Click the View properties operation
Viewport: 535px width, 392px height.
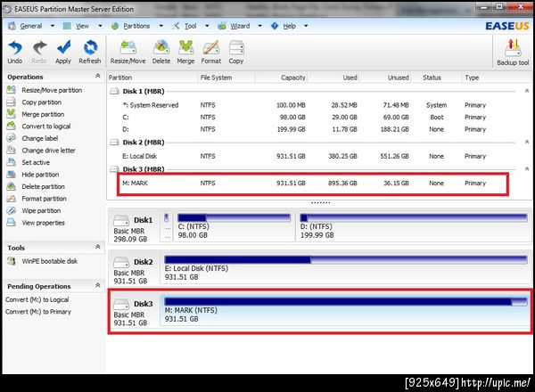(x=44, y=223)
